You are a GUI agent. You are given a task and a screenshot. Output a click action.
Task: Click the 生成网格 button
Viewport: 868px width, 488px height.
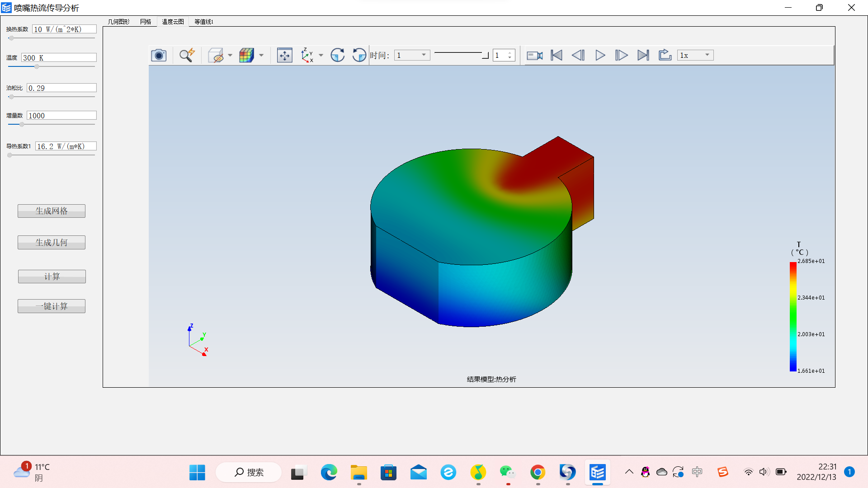pos(52,211)
